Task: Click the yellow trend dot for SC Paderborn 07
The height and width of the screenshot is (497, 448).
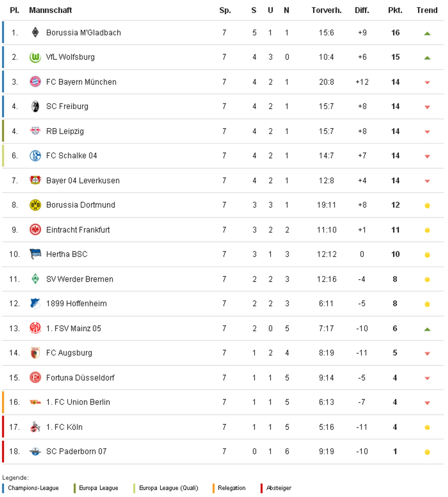Action: click(x=427, y=452)
